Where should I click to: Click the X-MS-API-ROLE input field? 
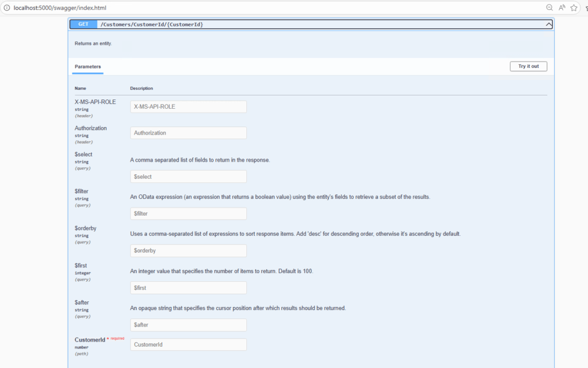[x=188, y=107]
